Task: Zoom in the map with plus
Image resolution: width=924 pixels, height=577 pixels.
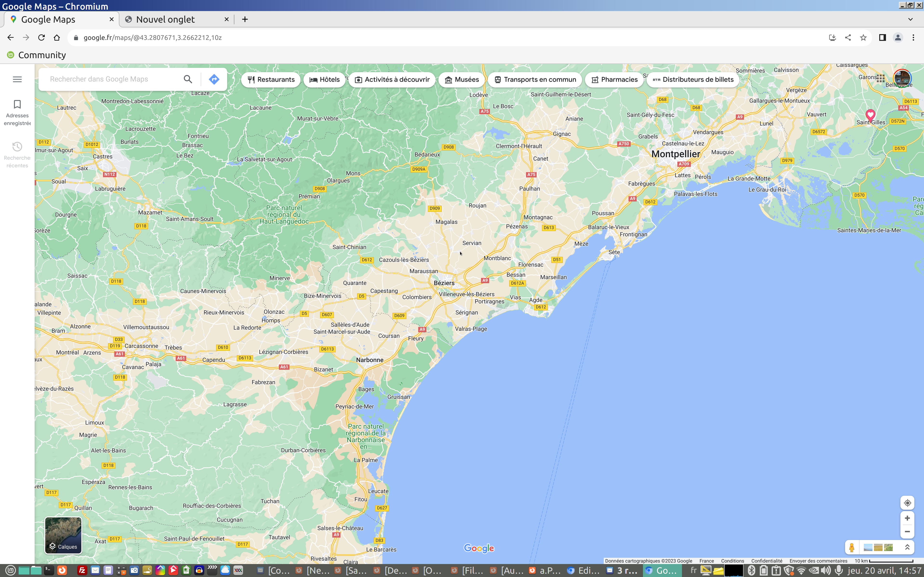Action: click(907, 518)
